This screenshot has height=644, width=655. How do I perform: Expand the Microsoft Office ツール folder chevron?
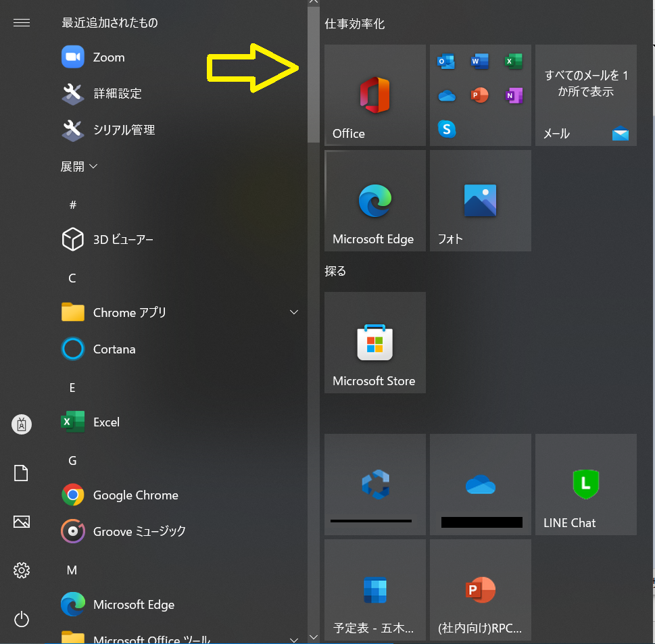[294, 639]
